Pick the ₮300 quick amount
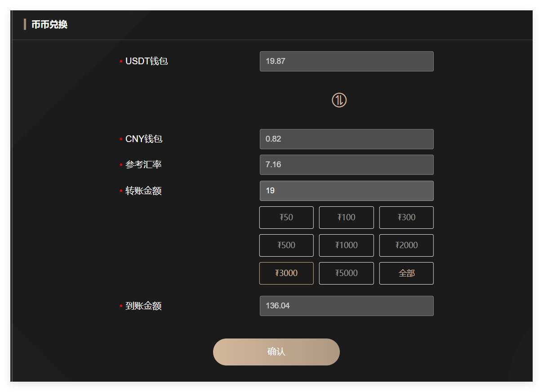 coord(406,218)
